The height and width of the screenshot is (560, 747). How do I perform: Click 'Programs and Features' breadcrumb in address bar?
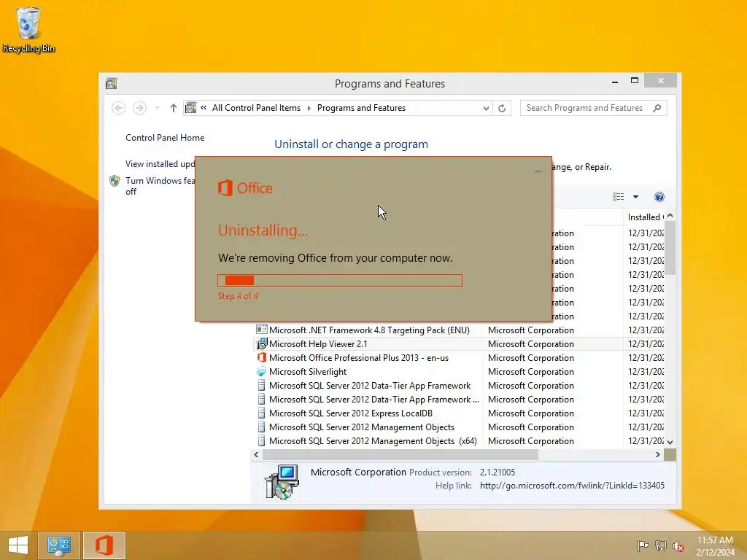[x=361, y=108]
